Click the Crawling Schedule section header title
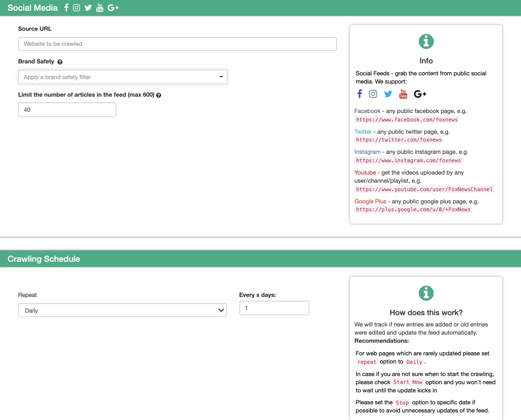The image size is (521, 420). click(44, 259)
